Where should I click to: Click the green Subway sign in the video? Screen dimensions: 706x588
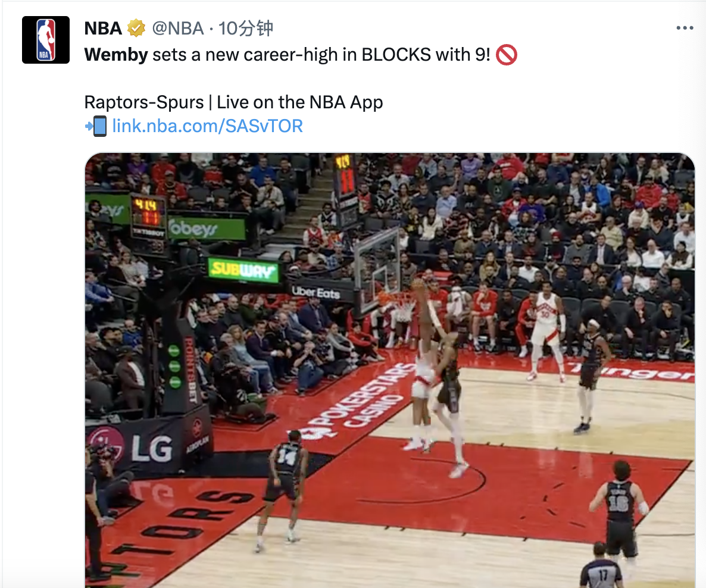243,270
